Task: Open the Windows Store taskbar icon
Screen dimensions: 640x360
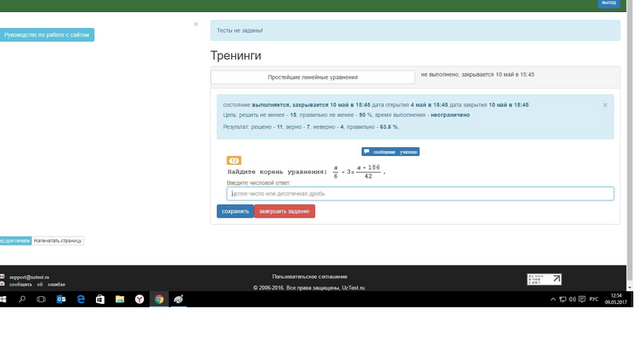Action: coord(100,300)
